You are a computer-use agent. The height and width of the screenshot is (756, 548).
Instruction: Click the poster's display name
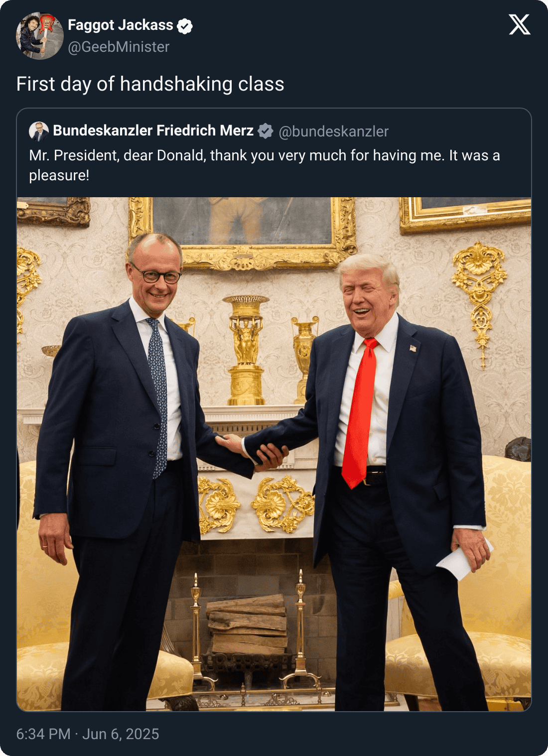tap(121, 25)
